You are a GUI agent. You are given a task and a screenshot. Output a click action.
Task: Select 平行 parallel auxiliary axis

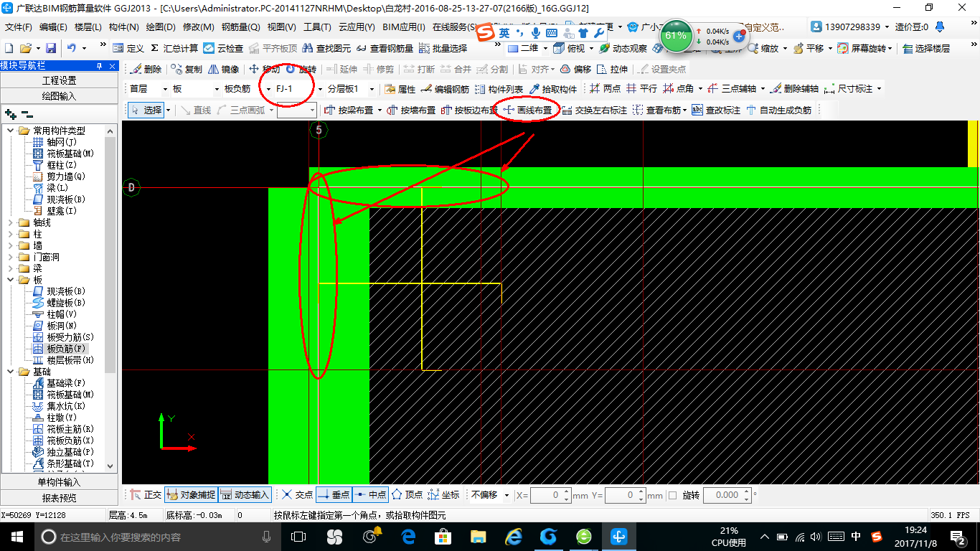641,89
